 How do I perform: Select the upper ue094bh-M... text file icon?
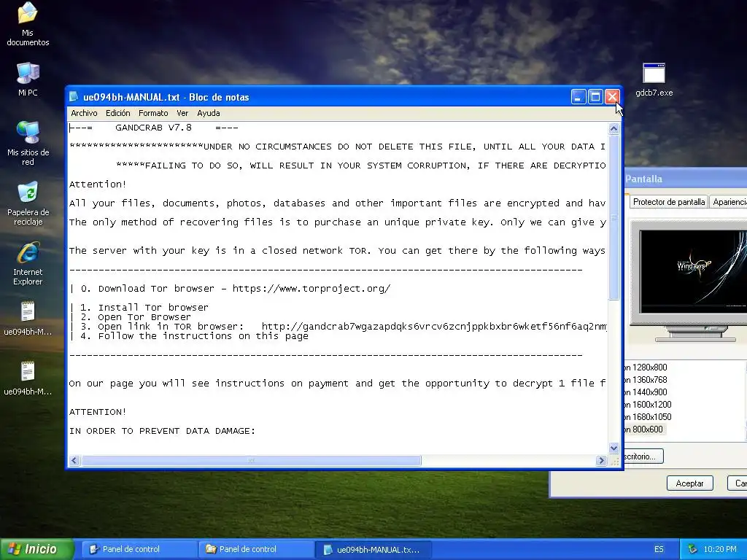click(x=28, y=318)
